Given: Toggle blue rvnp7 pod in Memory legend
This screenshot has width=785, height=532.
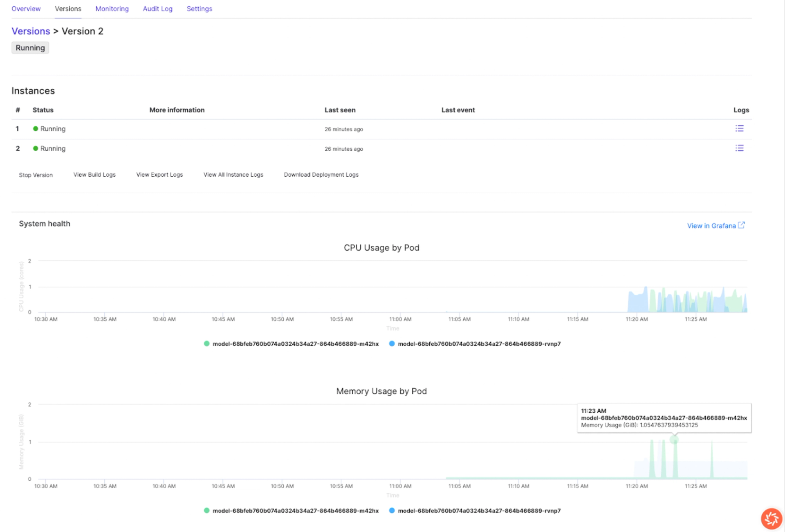Looking at the screenshot, I should tap(475, 511).
